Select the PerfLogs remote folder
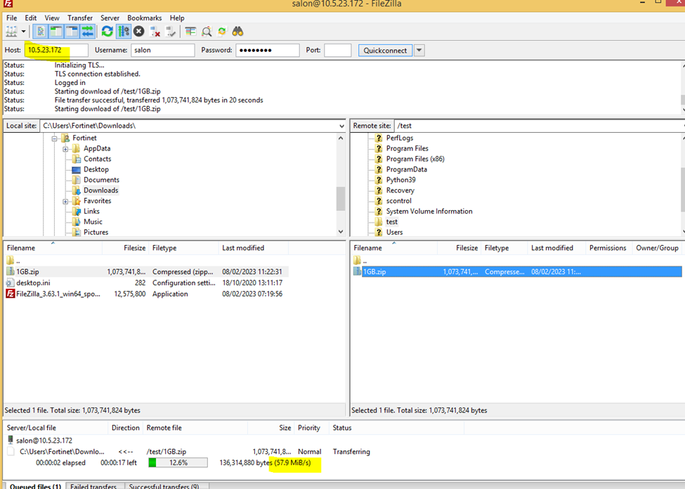The height and width of the screenshot is (489, 685). 399,138
